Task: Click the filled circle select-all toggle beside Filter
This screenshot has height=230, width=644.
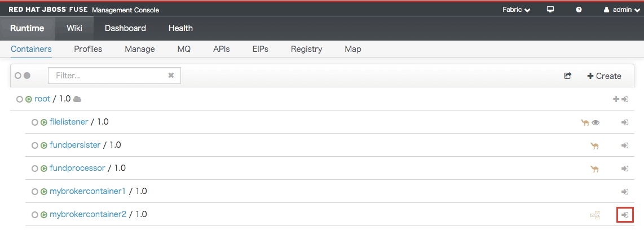Action: click(x=27, y=76)
